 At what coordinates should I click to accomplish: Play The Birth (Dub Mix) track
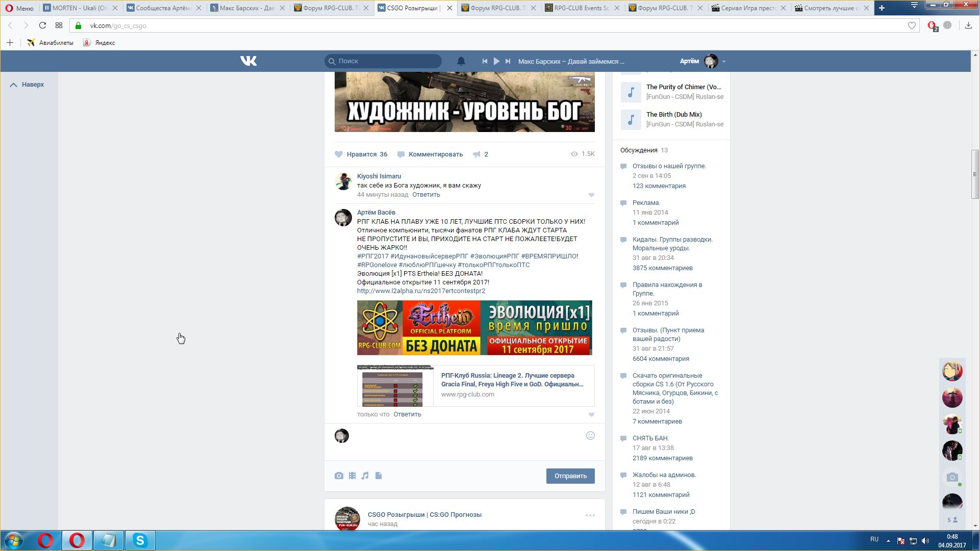pos(631,120)
